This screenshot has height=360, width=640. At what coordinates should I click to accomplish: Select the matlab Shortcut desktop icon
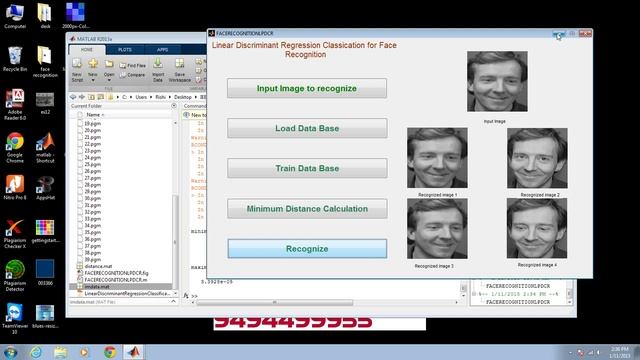pyautogui.click(x=45, y=148)
